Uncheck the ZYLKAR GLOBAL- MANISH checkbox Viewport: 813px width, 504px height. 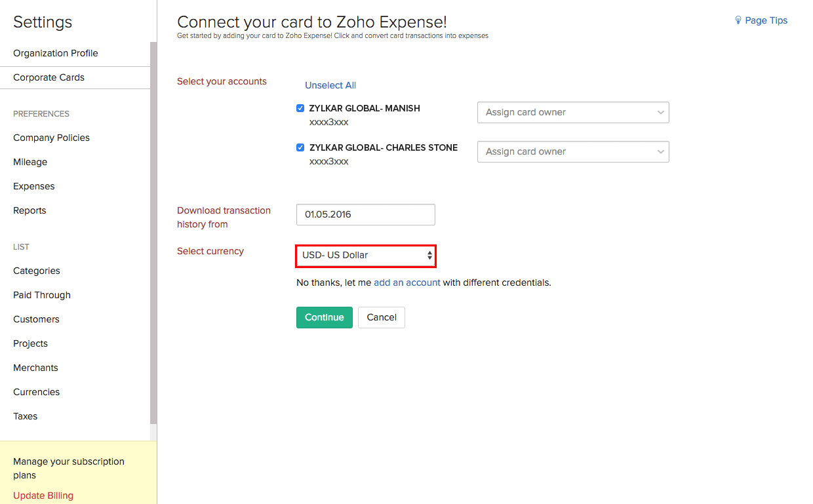[x=300, y=108]
